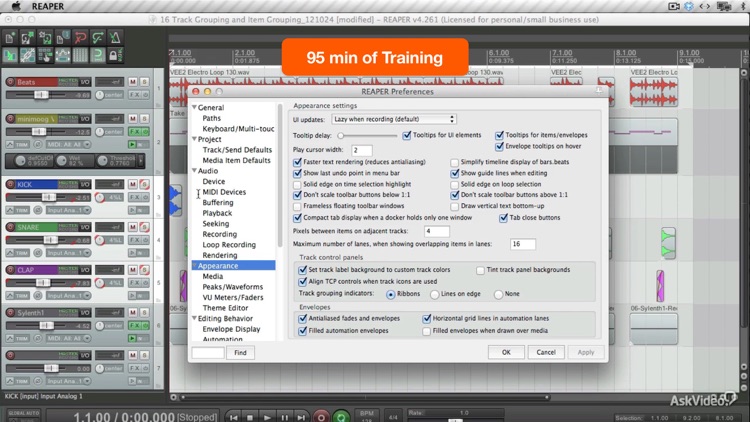
Task: Enable Solid edge on time selection highlight
Action: pos(297,184)
